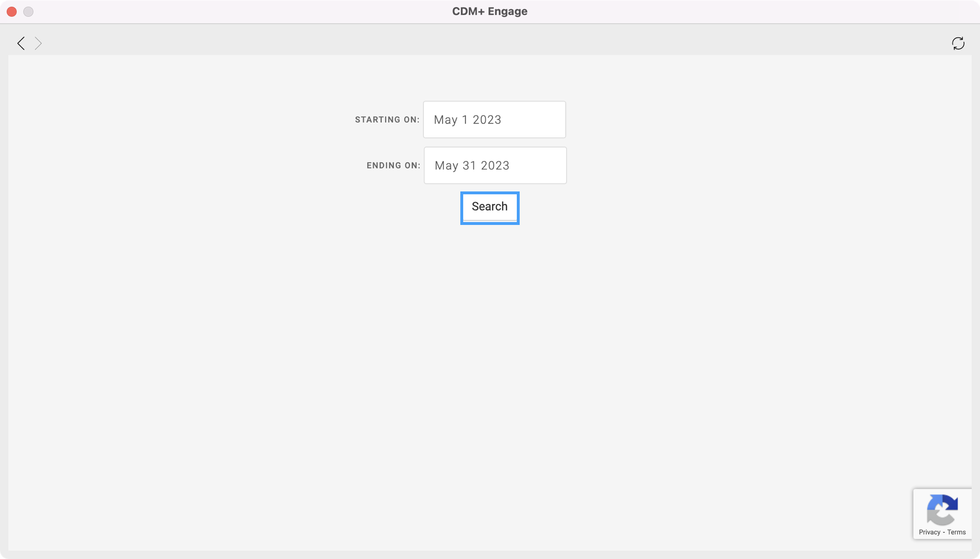Open the reCAPTCHA Privacy link
Screen dimensions: 980x559
929,532
